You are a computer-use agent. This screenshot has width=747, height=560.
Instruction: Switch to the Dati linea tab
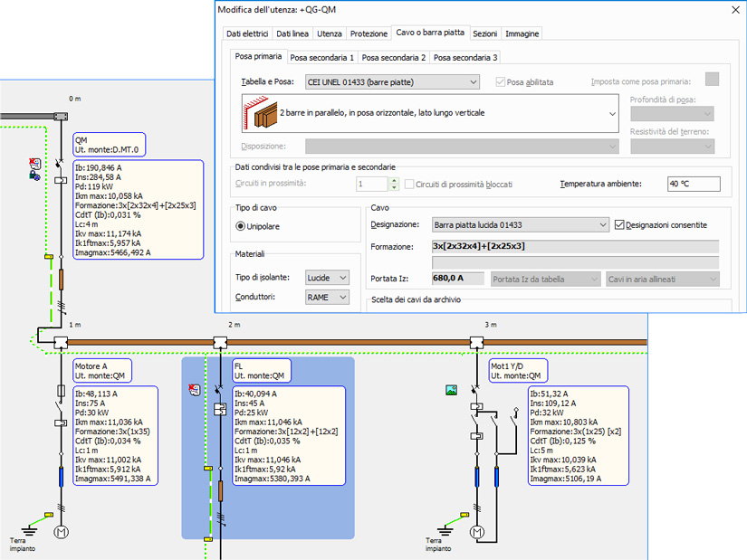pos(292,33)
